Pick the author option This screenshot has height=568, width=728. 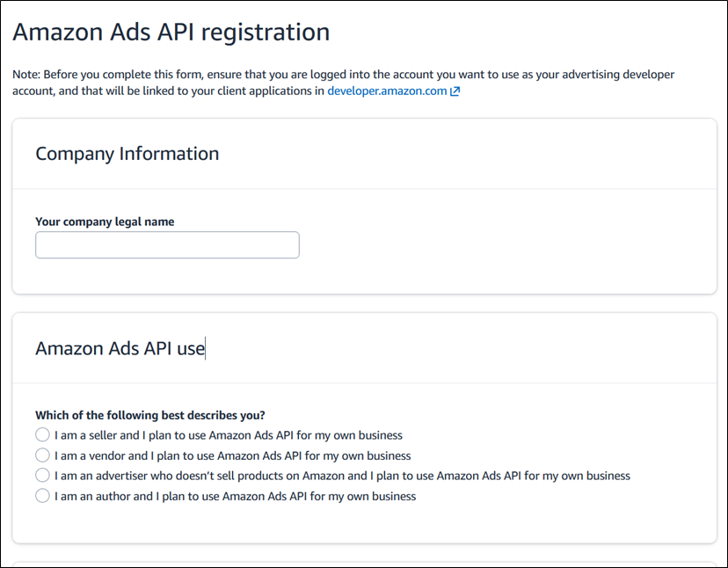click(42, 495)
